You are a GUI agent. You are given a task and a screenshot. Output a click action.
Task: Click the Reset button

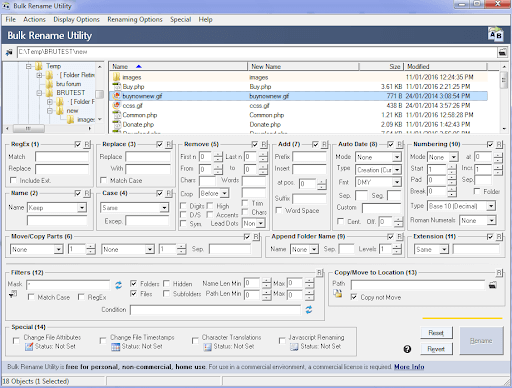pos(436,333)
